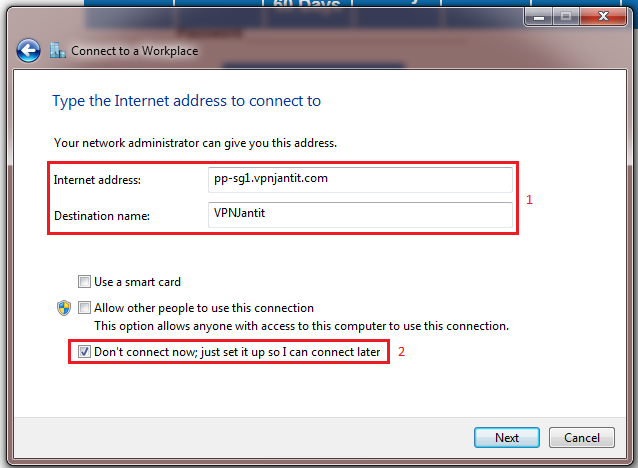The height and width of the screenshot is (468, 638).
Task: Tick the Use a smart card checkbox
Action: click(x=84, y=282)
